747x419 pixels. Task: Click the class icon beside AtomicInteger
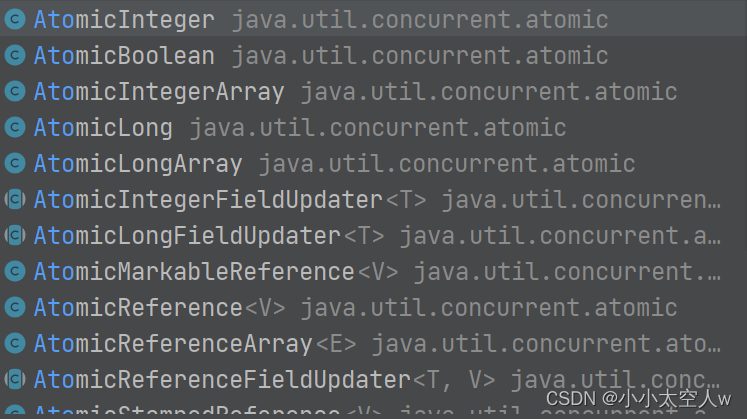tap(15, 20)
